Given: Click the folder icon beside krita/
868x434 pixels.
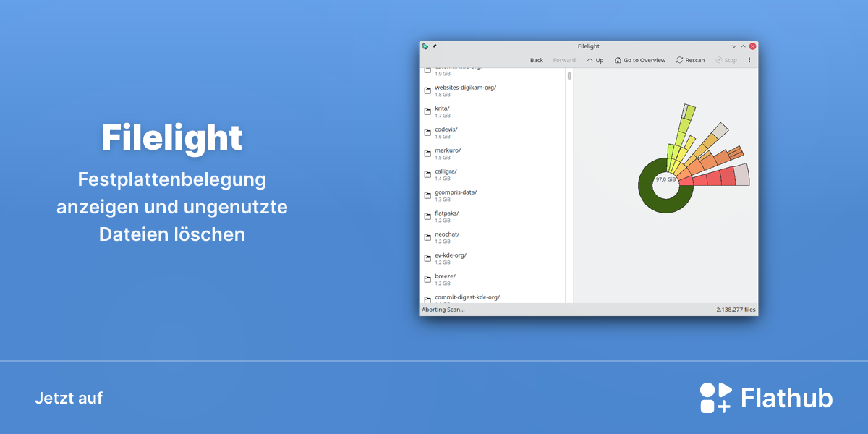Looking at the screenshot, I should point(427,111).
